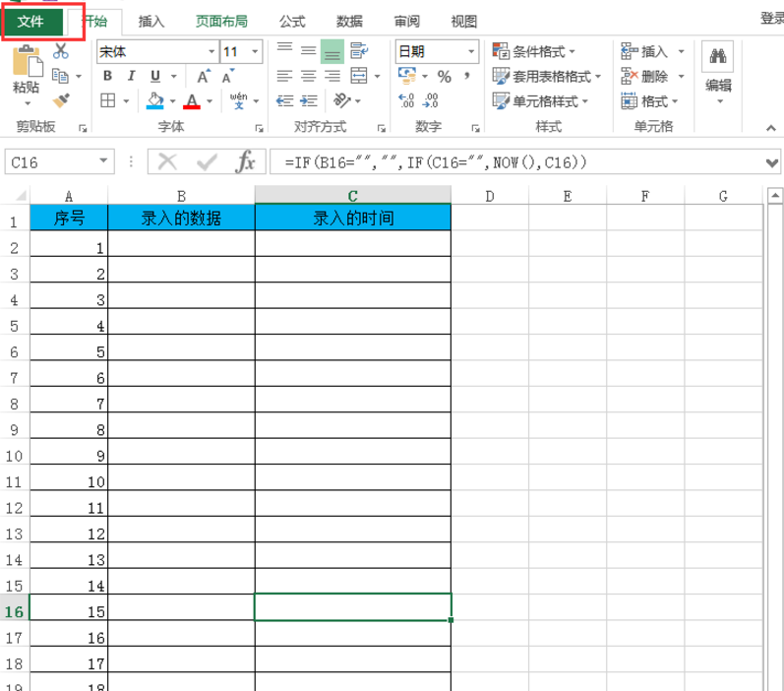Collapse the ribbon with up chevron
The image size is (784, 691).
(771, 128)
